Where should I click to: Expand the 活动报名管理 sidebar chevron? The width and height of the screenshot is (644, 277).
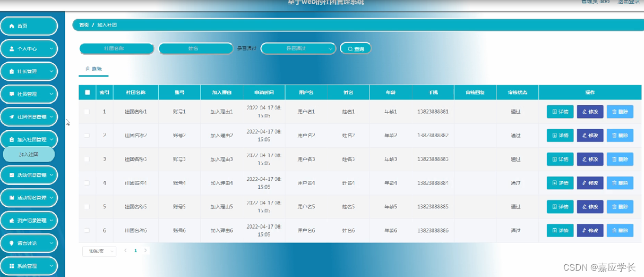click(51, 198)
